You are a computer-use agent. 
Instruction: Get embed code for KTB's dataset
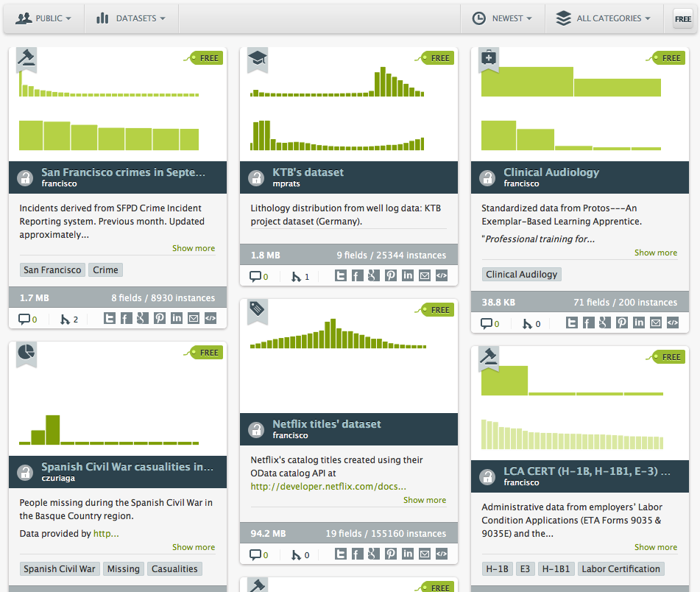coord(442,276)
